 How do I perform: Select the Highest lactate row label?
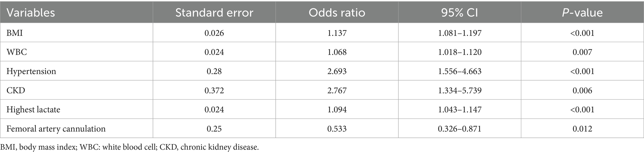33,110
